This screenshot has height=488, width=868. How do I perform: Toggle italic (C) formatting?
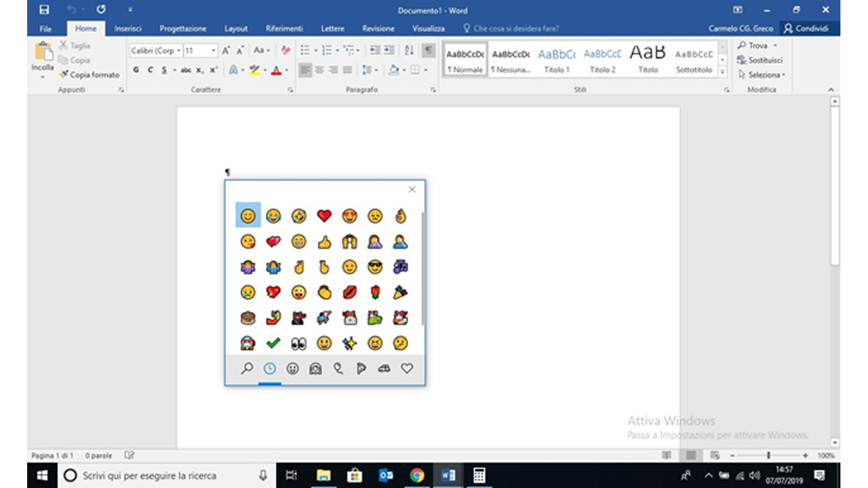tap(150, 70)
